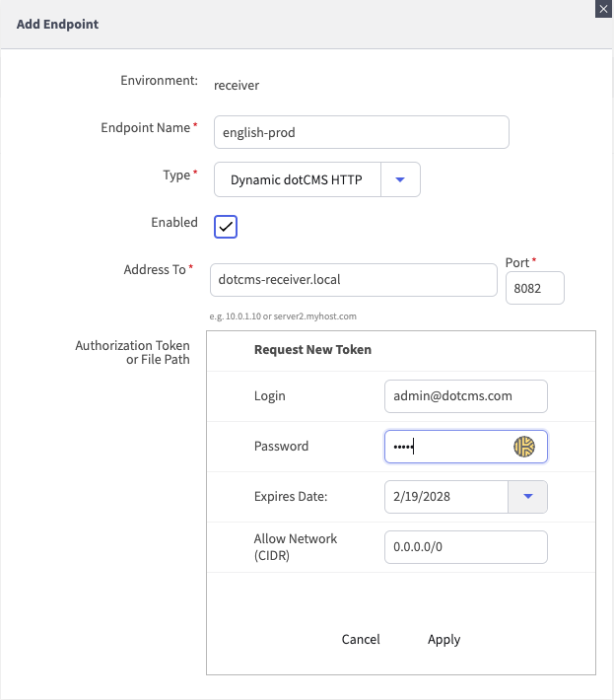Select the Port field showing 8082
This screenshot has height=700, width=614.
(534, 288)
